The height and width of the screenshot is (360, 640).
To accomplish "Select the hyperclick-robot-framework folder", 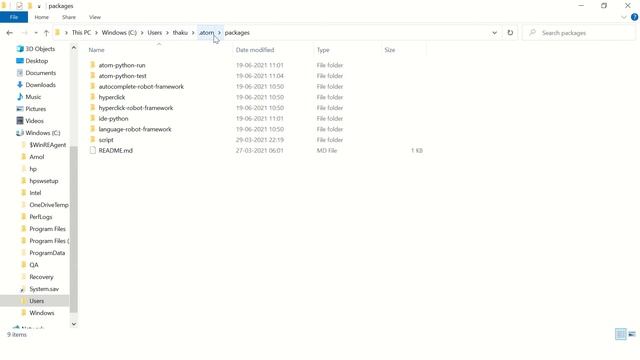I will coord(136,108).
